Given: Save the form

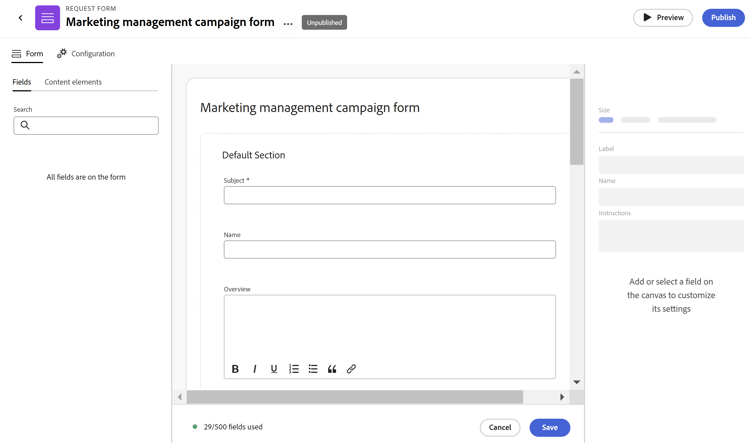Looking at the screenshot, I should point(550,427).
